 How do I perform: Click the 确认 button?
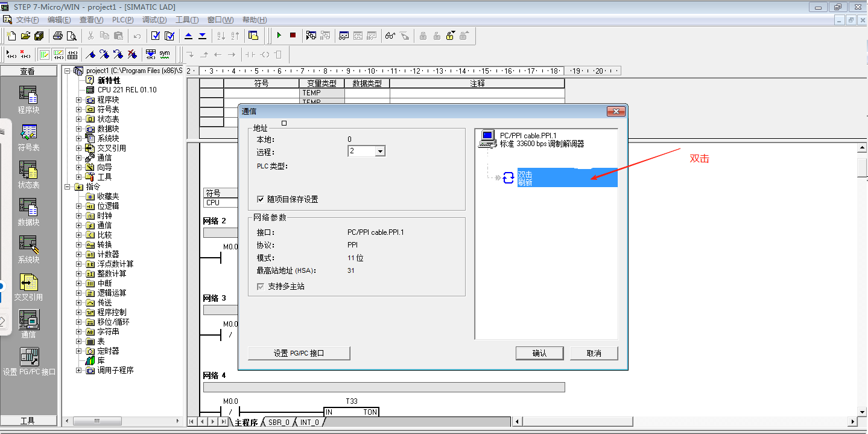point(539,353)
